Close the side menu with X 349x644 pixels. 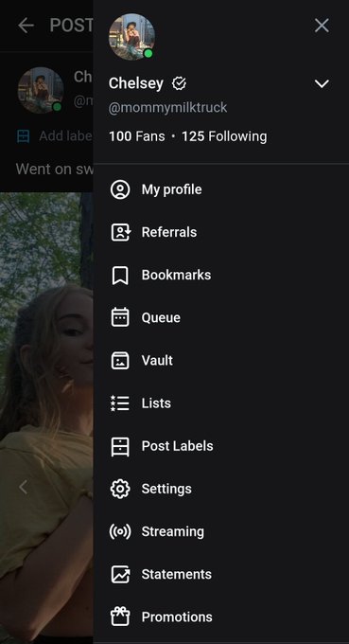pyautogui.click(x=322, y=26)
